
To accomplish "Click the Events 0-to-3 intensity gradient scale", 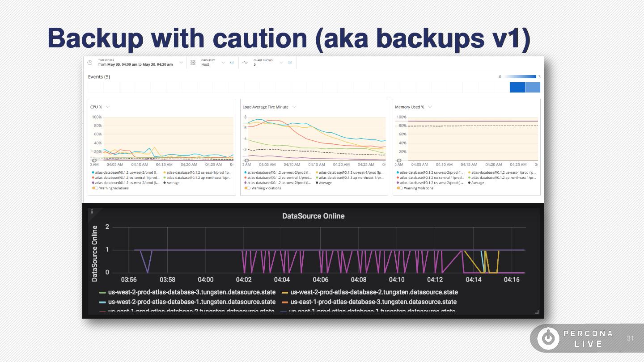I will (x=519, y=77).
